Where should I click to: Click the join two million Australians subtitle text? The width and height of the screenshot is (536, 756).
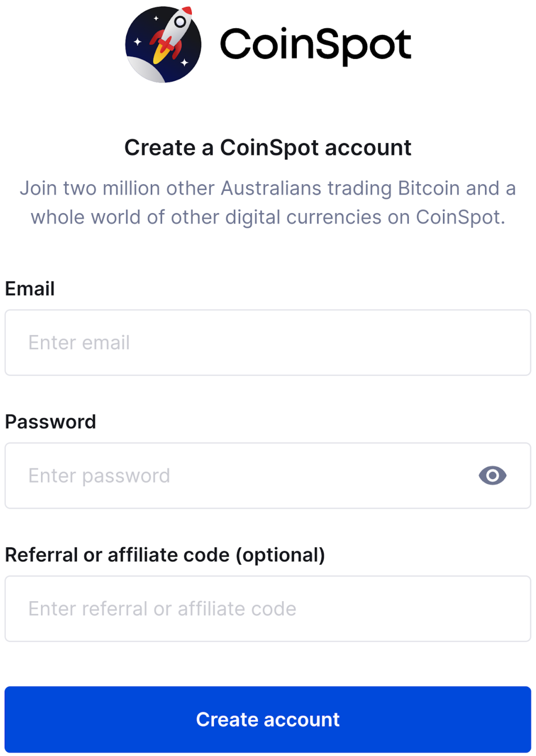pos(268,202)
